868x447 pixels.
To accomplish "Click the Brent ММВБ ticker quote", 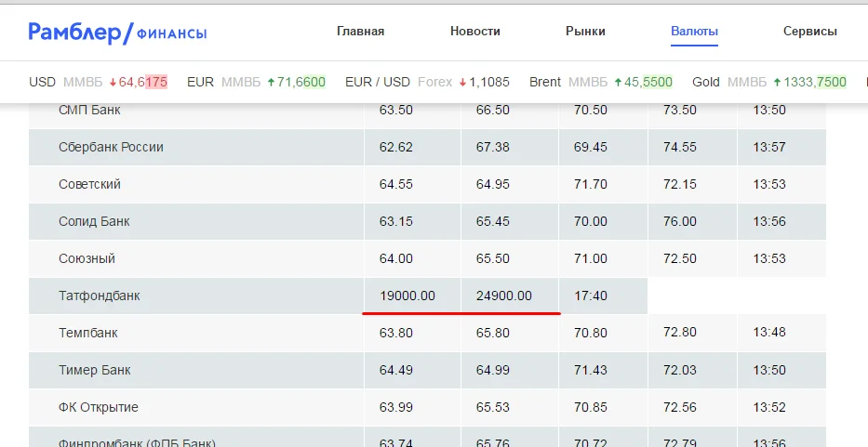I will pos(600,82).
